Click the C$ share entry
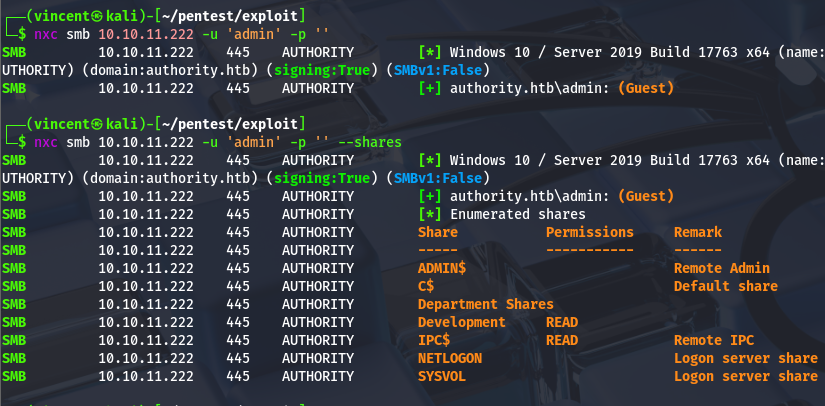 pos(426,286)
